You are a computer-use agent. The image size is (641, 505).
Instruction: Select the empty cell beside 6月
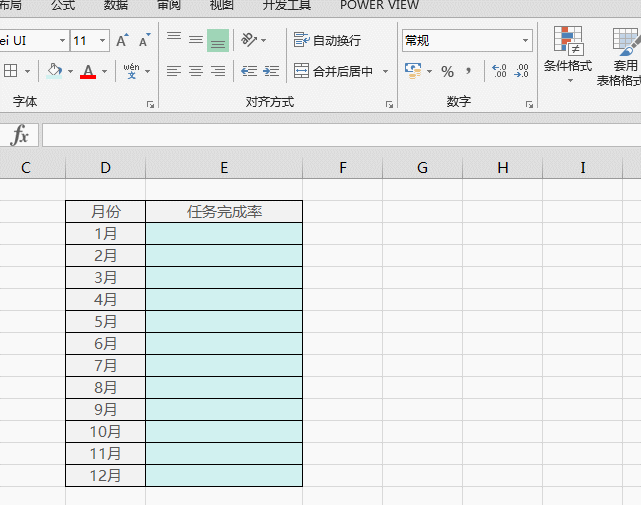point(224,344)
